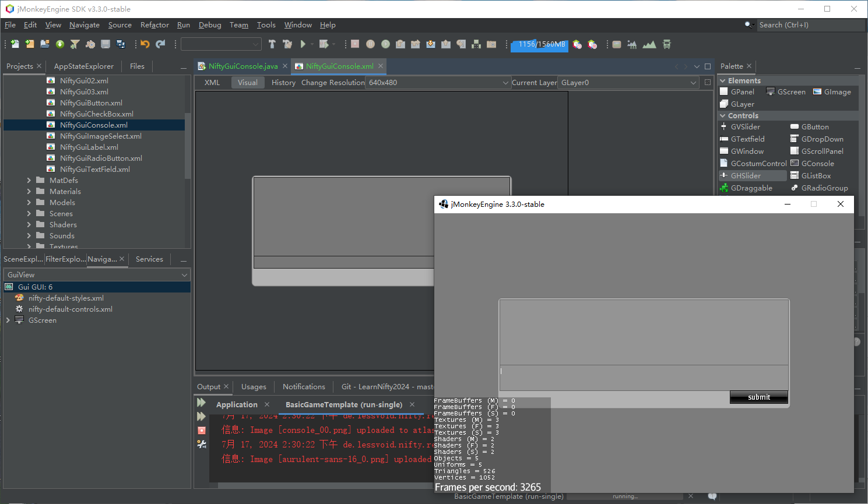Image resolution: width=868 pixels, height=504 pixels.
Task: Collapse the Controls palette section
Action: click(723, 116)
